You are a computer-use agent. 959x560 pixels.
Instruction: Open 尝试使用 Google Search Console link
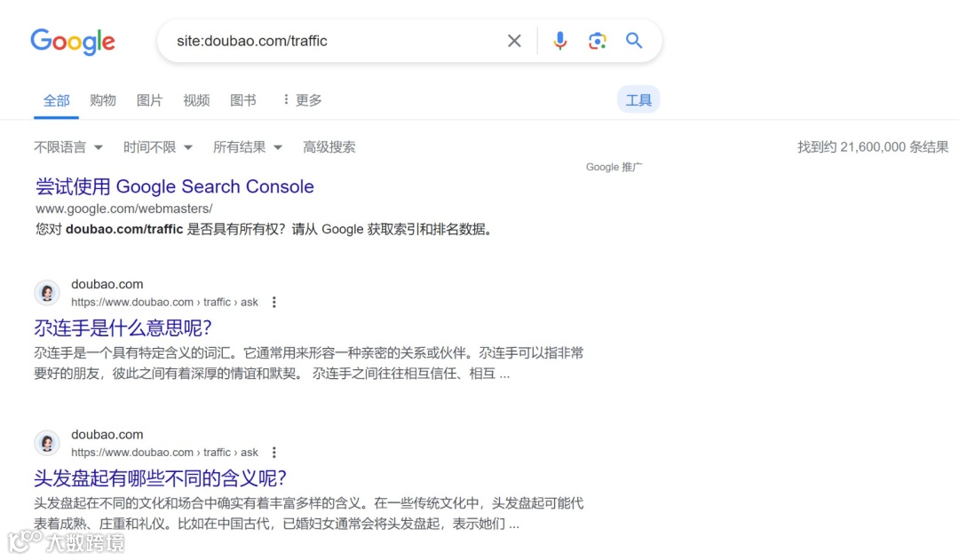pos(175,186)
